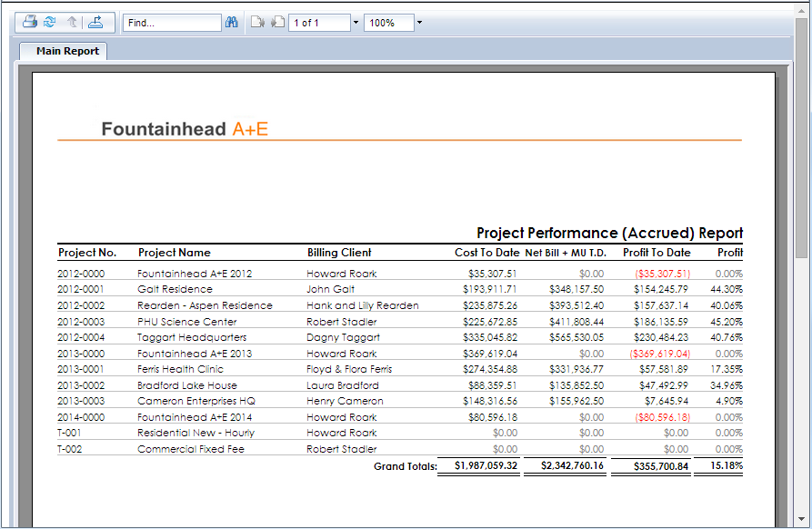
Task: Click the binoculars search icon
Action: (x=232, y=23)
